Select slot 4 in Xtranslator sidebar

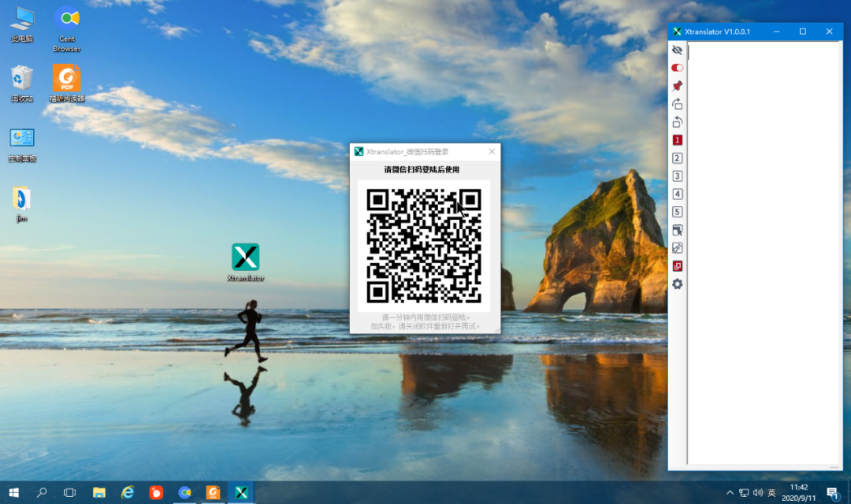tap(677, 194)
